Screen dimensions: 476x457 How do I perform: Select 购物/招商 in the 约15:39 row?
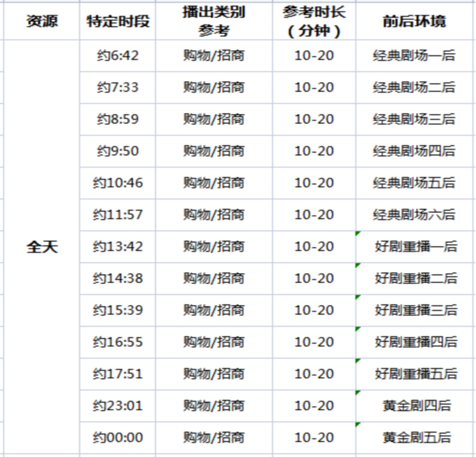(214, 310)
